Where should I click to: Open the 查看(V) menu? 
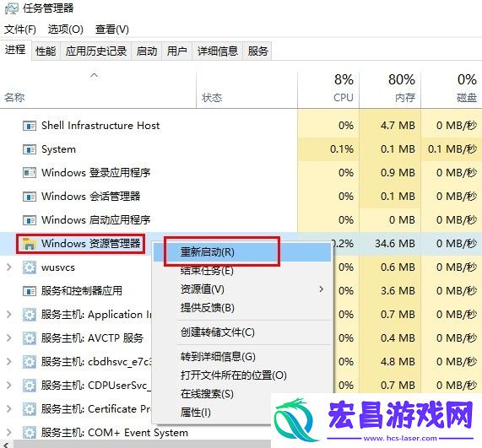coord(112,30)
